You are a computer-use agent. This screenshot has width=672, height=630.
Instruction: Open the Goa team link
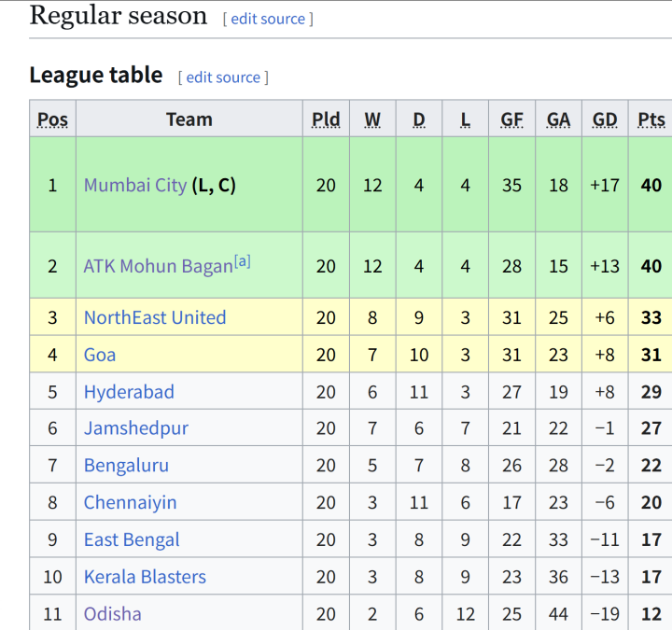click(100, 355)
